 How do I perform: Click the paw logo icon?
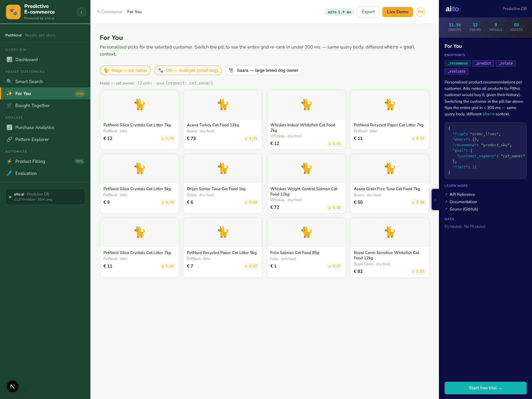click(x=13, y=12)
